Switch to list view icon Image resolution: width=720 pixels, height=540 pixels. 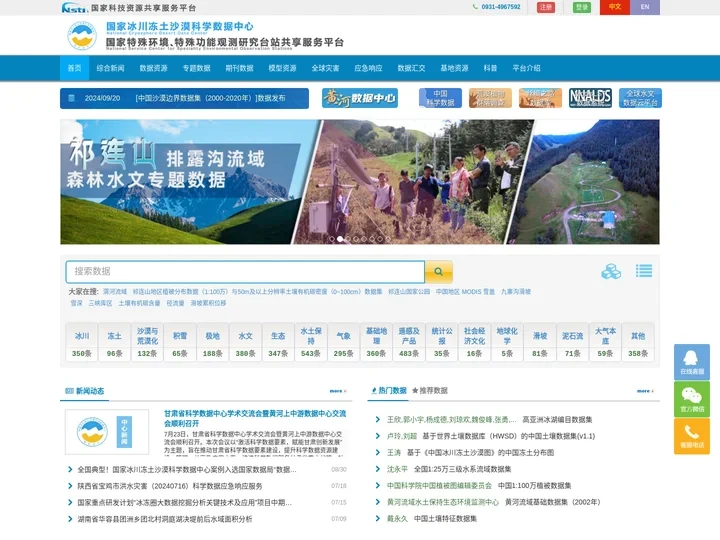(x=644, y=271)
